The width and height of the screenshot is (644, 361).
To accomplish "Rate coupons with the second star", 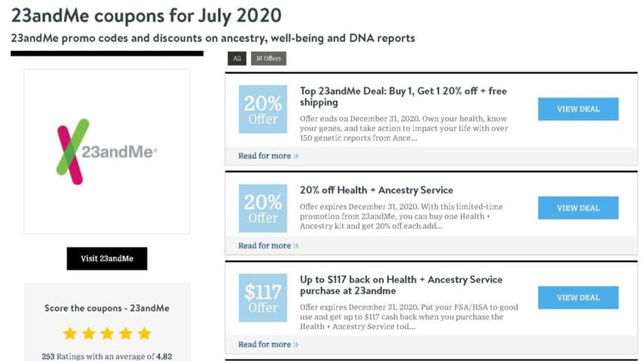I will (x=89, y=334).
